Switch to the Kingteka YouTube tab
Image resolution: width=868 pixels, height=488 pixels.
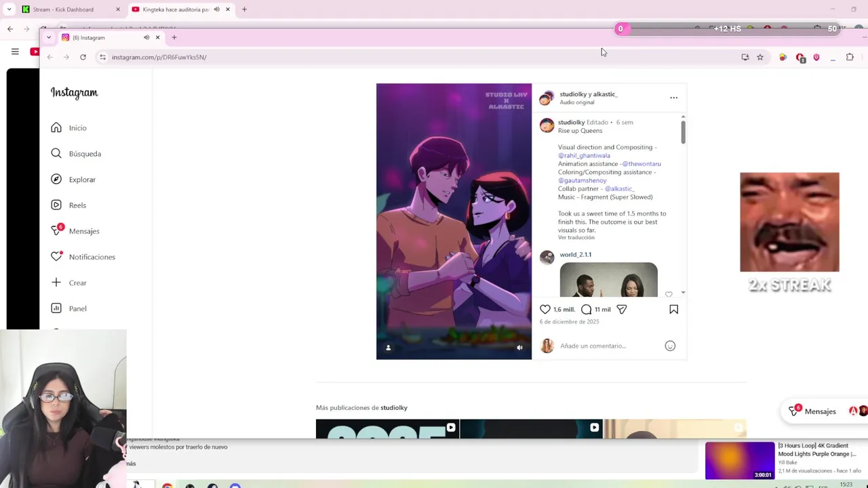[x=176, y=9]
